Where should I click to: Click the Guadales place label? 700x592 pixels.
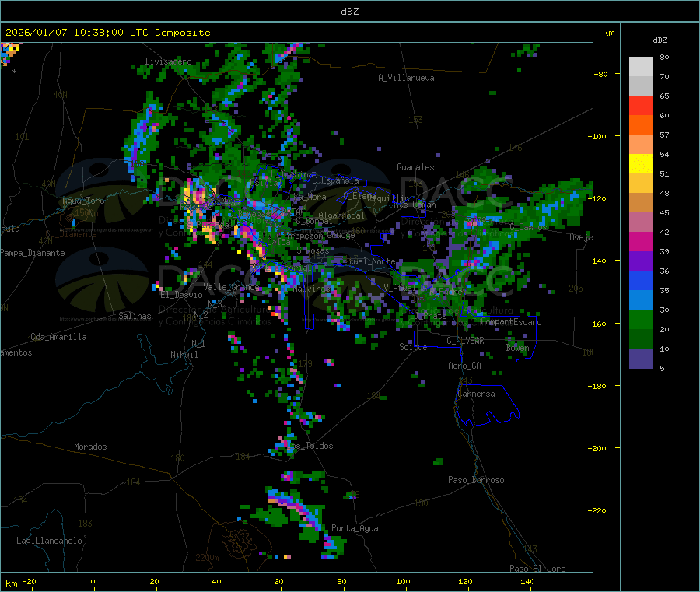point(415,167)
